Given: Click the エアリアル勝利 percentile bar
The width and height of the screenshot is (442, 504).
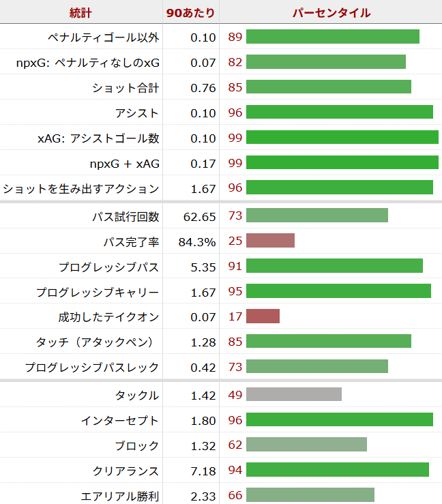Looking at the screenshot, I should (310, 495).
